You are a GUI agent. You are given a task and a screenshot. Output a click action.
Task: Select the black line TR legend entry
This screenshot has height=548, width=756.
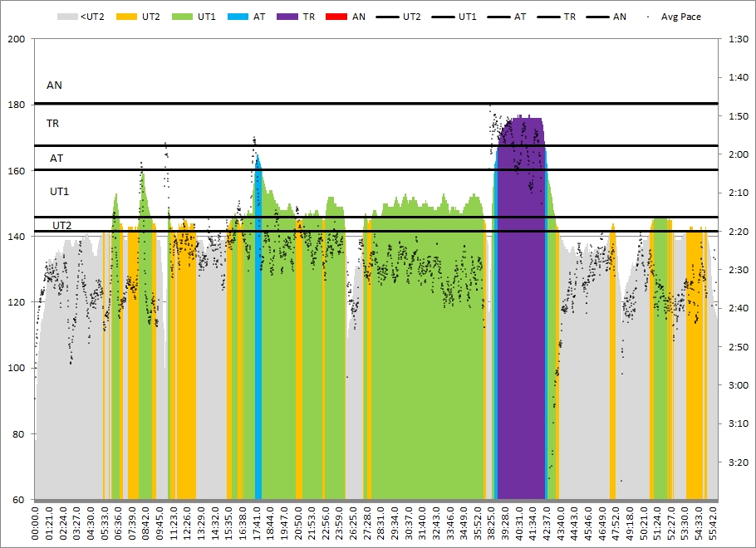point(551,17)
